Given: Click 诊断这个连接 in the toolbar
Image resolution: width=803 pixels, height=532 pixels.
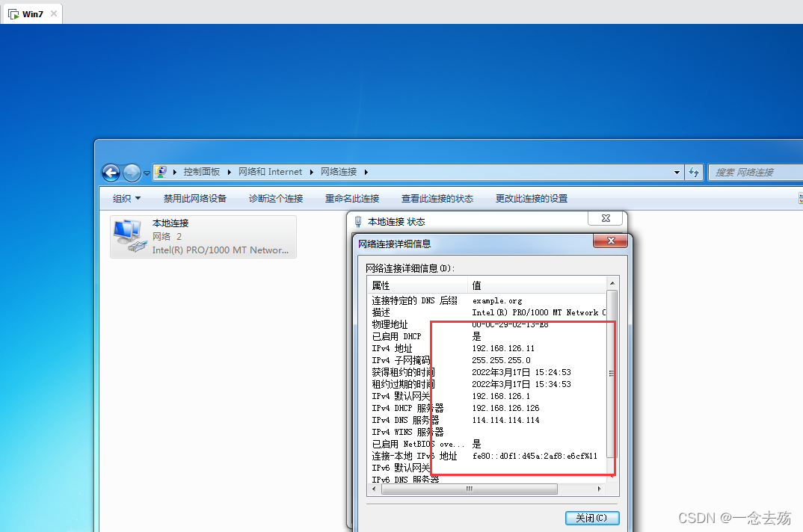Looking at the screenshot, I should click(276, 199).
